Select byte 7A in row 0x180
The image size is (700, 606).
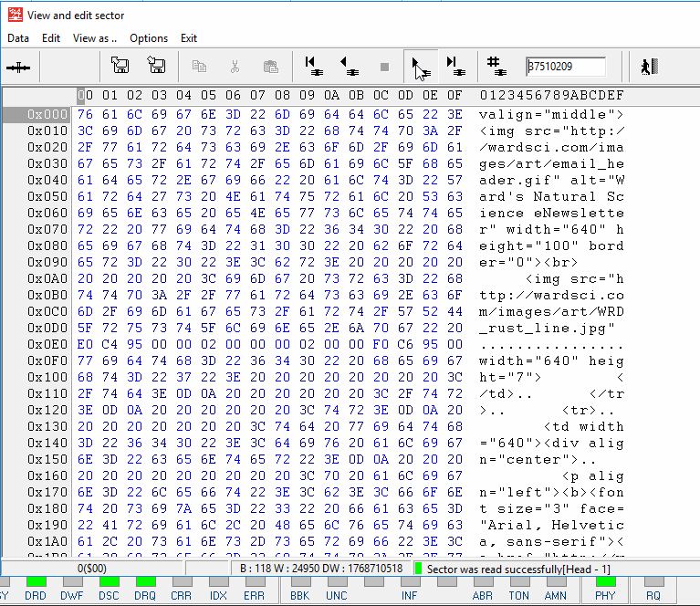[x=183, y=508]
